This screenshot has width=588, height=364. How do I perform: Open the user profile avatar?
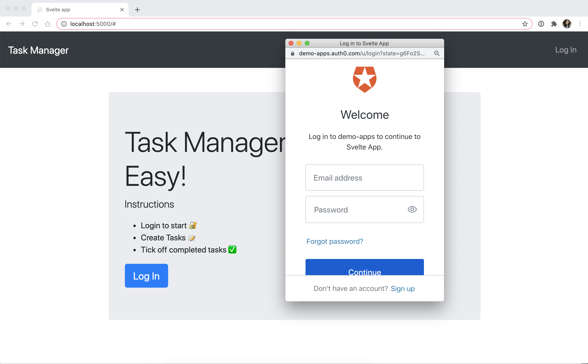point(567,24)
